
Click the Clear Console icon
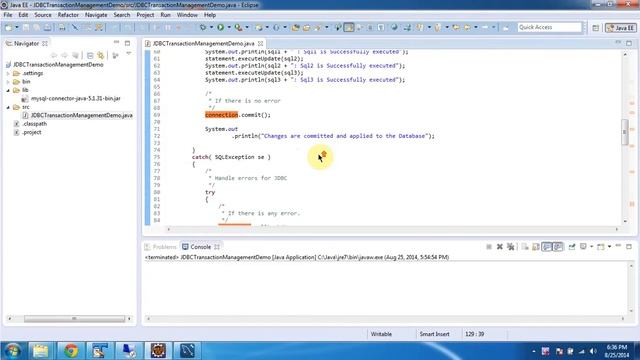(525, 247)
